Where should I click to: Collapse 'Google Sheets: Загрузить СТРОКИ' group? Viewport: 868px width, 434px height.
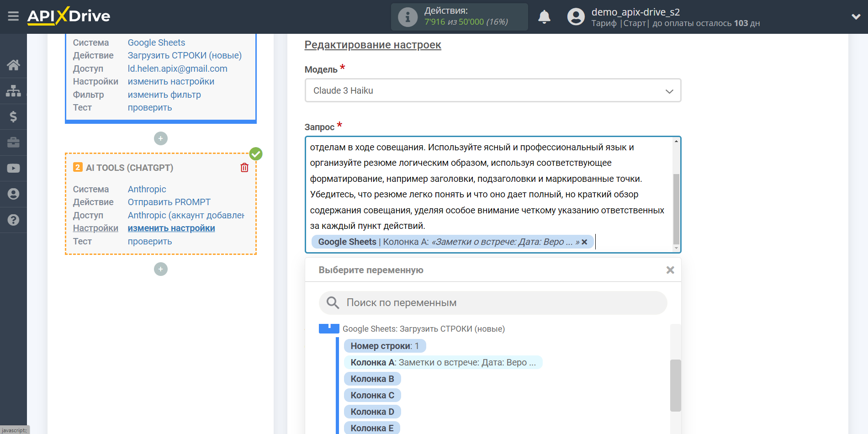(329, 328)
